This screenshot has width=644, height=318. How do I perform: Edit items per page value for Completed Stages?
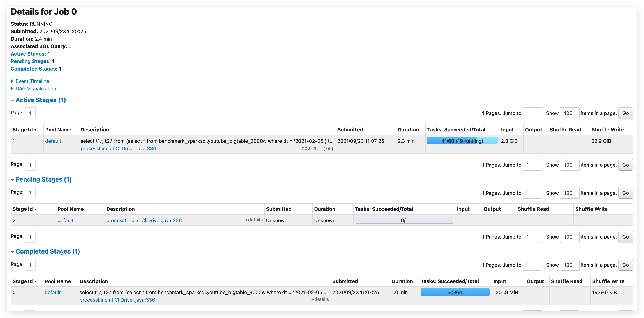pyautogui.click(x=570, y=265)
